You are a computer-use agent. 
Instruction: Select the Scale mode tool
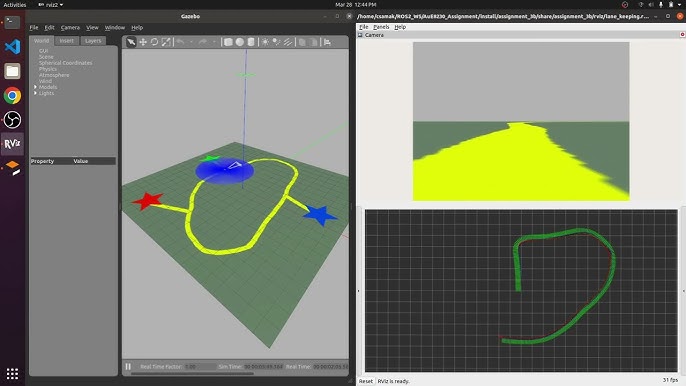coord(166,42)
